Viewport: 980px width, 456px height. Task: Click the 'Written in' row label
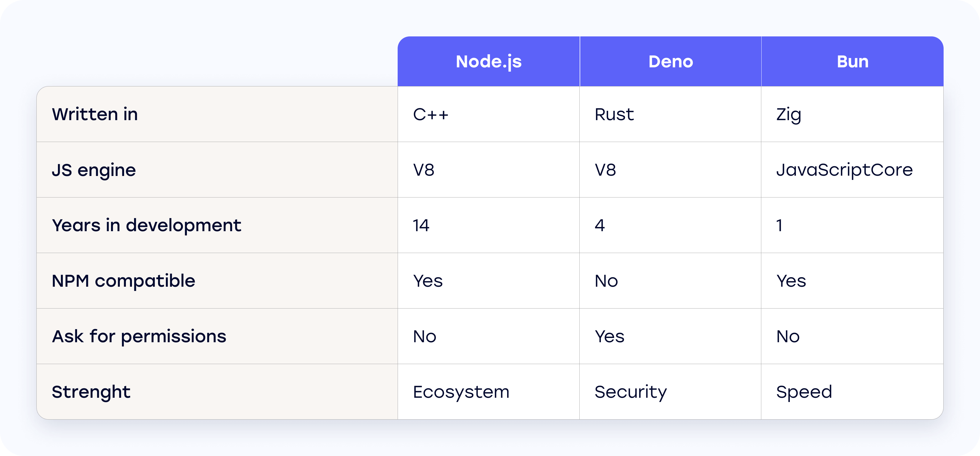click(95, 114)
